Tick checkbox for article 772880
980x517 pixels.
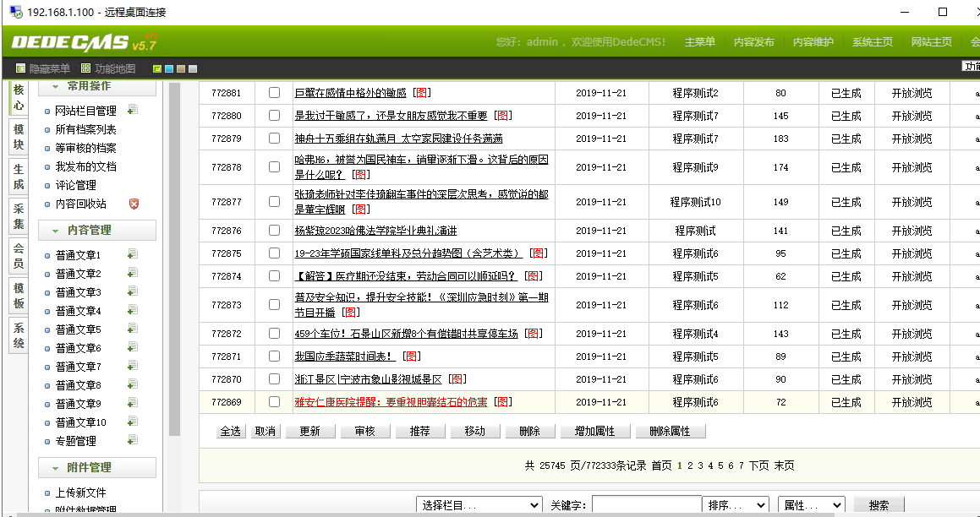[274, 116]
